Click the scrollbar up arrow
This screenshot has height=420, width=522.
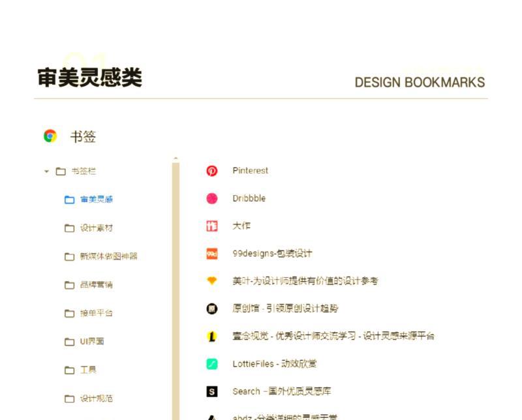(x=176, y=158)
